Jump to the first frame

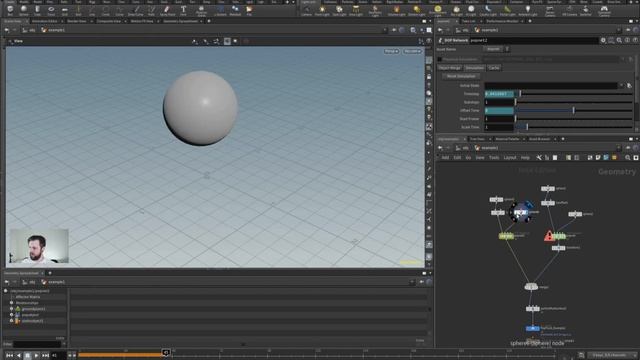pos(9,356)
